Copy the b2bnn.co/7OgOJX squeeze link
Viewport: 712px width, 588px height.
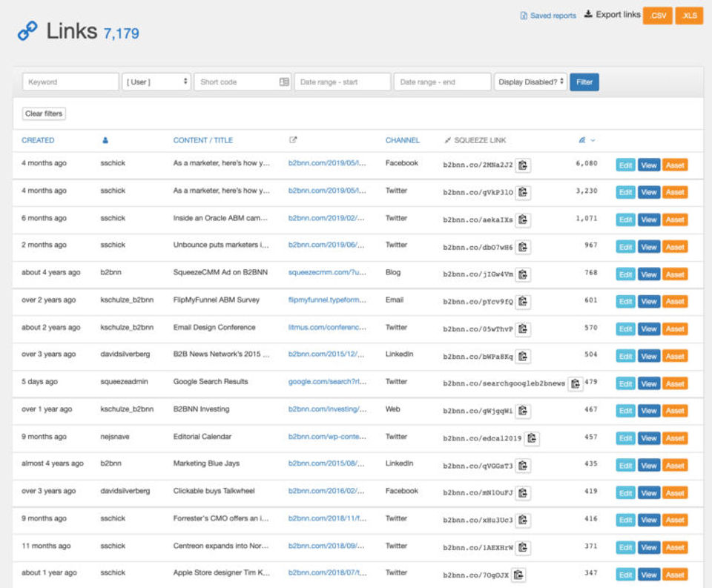point(518,575)
